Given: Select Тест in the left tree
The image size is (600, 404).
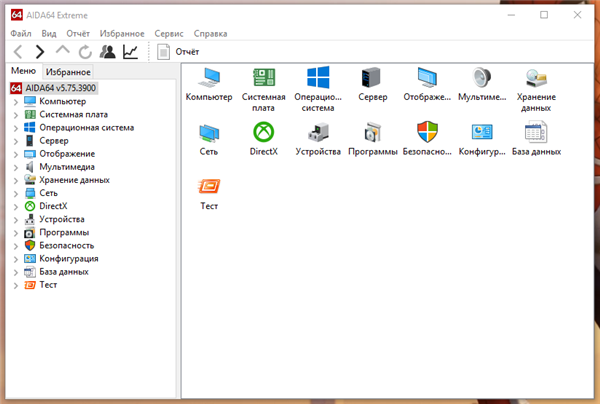Looking at the screenshot, I should 48,285.
